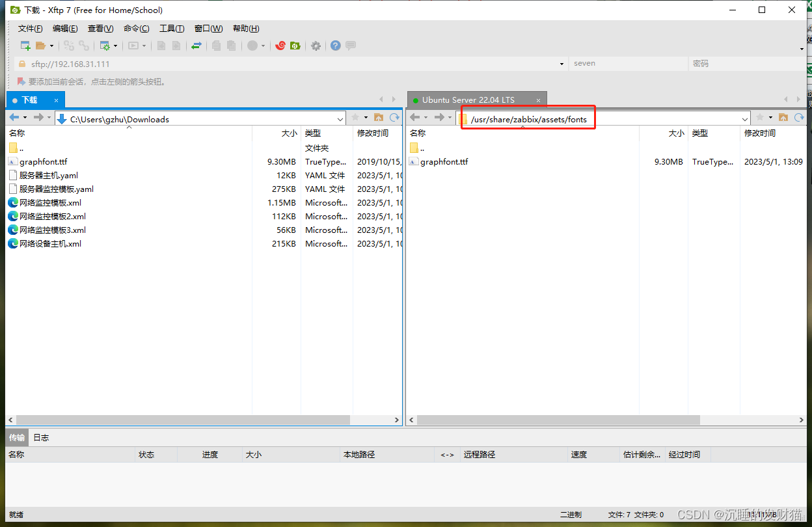Sort local files by 名称 column header

click(129, 133)
